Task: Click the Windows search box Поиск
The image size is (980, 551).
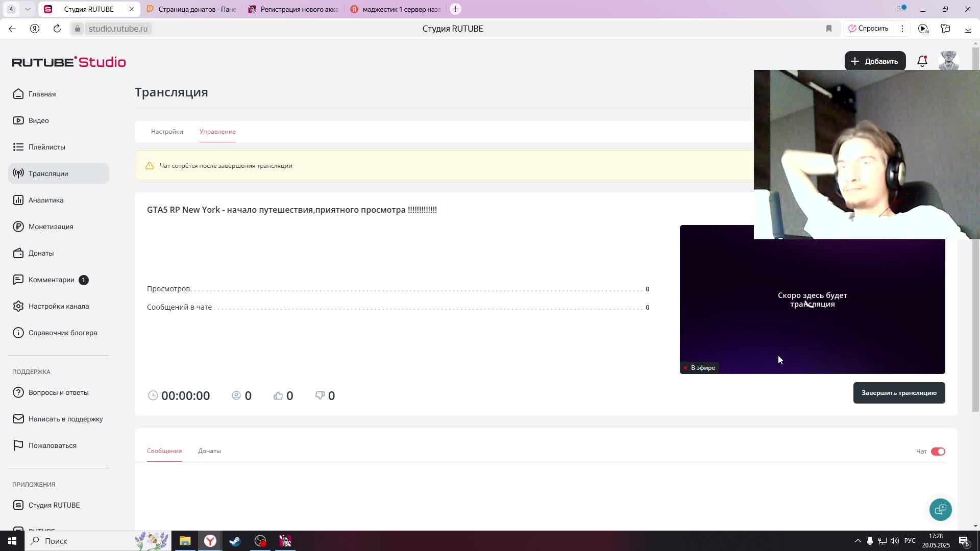Action: (97, 541)
